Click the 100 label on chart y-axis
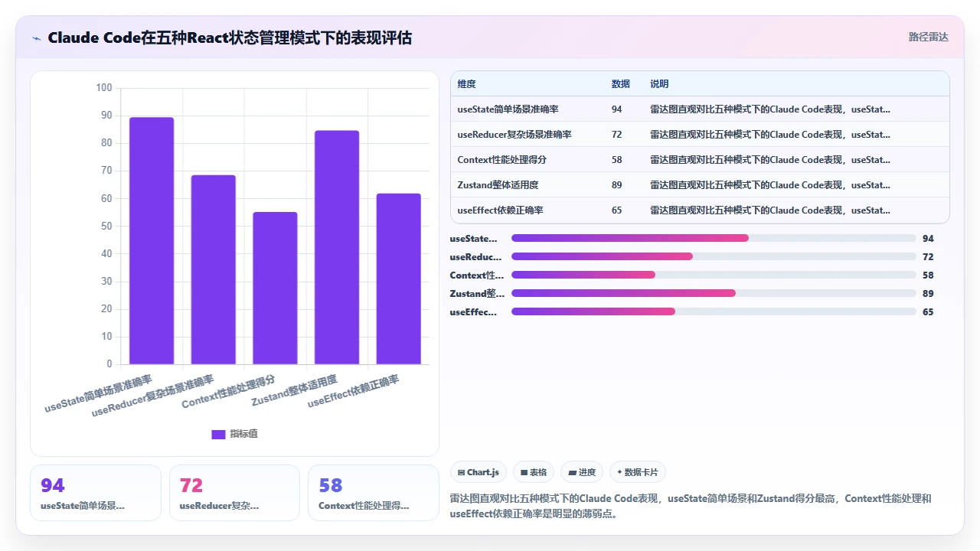 [x=104, y=88]
